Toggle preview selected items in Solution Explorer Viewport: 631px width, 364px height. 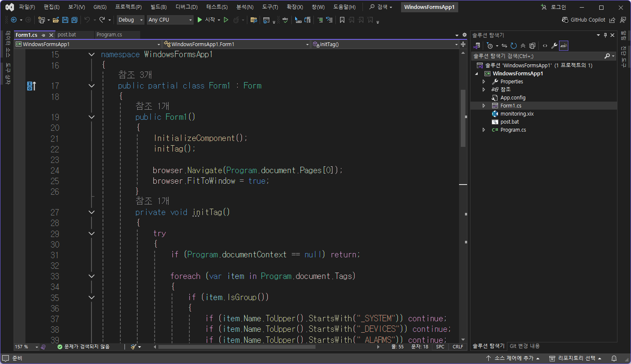tap(564, 46)
